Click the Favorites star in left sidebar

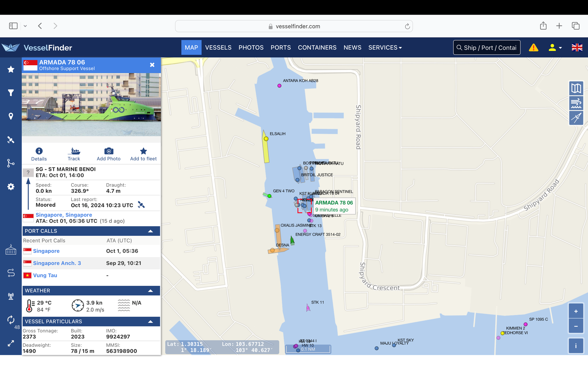pyautogui.click(x=11, y=69)
